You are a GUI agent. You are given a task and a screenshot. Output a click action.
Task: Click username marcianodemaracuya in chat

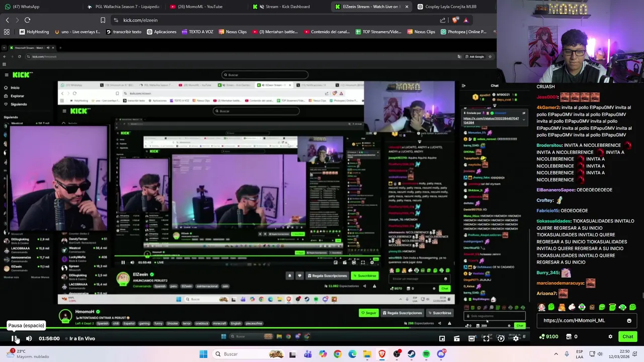(x=560, y=283)
